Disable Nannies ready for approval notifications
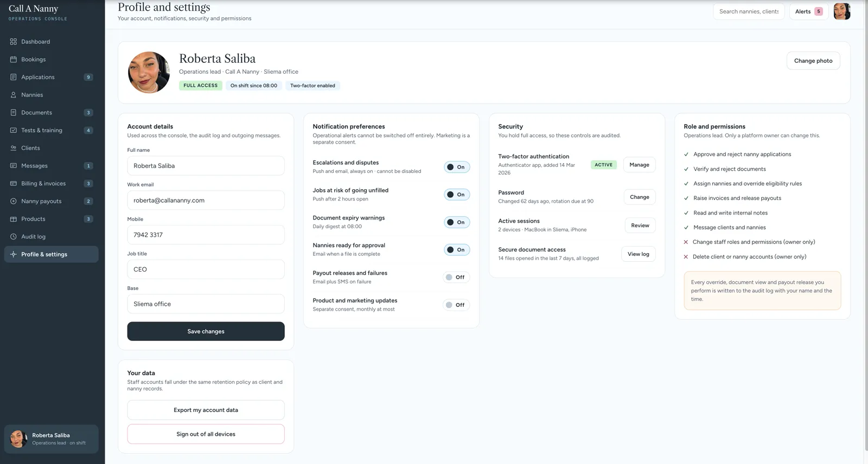 457,250
